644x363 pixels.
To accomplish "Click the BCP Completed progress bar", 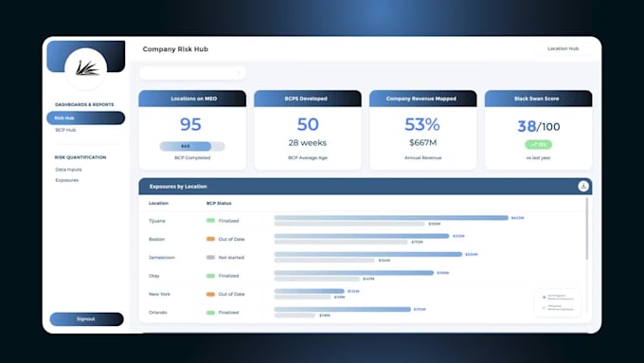I will (x=192, y=146).
